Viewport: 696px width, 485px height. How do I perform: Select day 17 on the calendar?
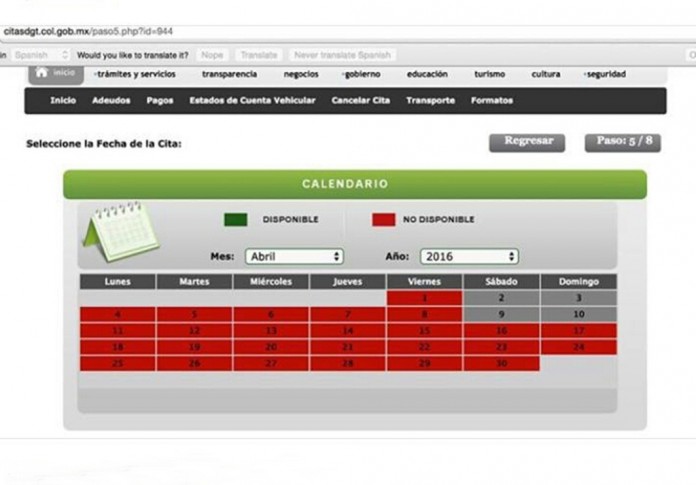[578, 331]
